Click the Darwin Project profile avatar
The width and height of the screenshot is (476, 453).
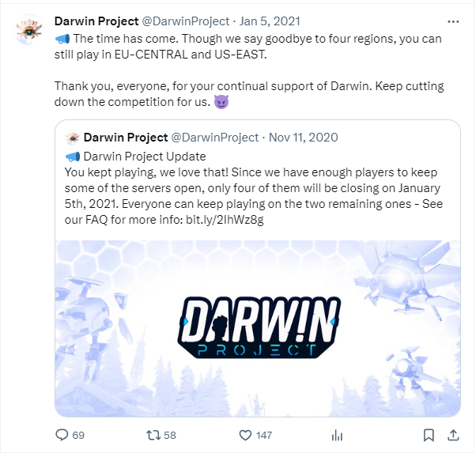(x=29, y=30)
